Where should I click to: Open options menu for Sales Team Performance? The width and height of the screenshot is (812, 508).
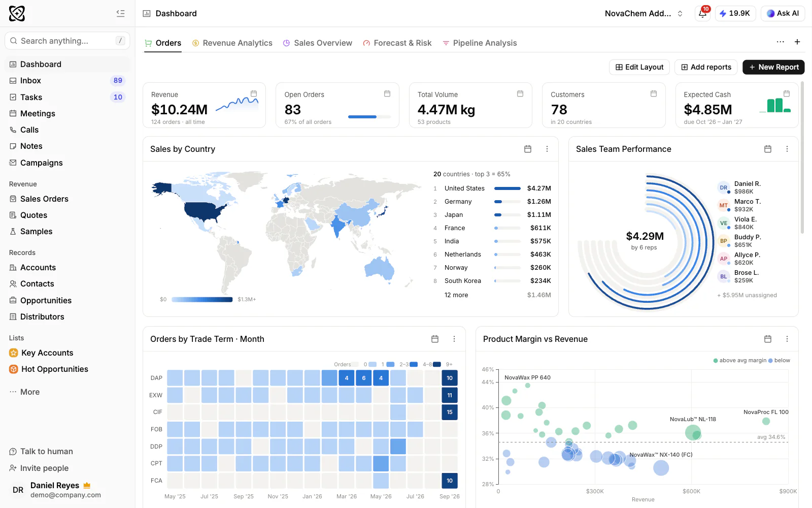point(787,149)
